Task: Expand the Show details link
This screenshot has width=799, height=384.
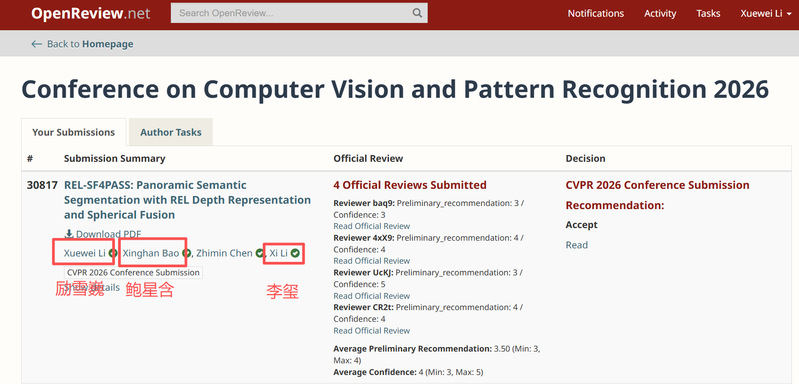Action: tap(92, 288)
